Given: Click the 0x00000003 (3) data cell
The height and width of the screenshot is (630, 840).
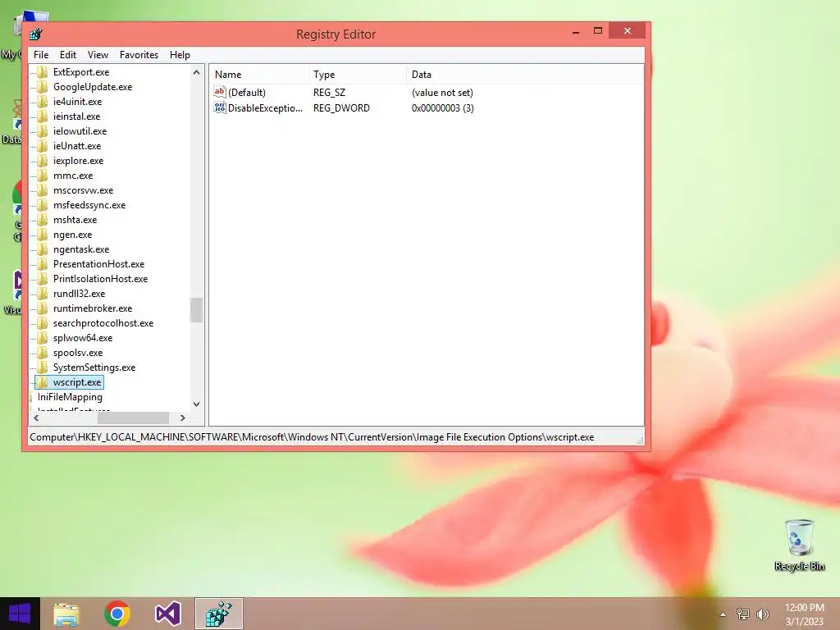Looking at the screenshot, I should click(442, 107).
